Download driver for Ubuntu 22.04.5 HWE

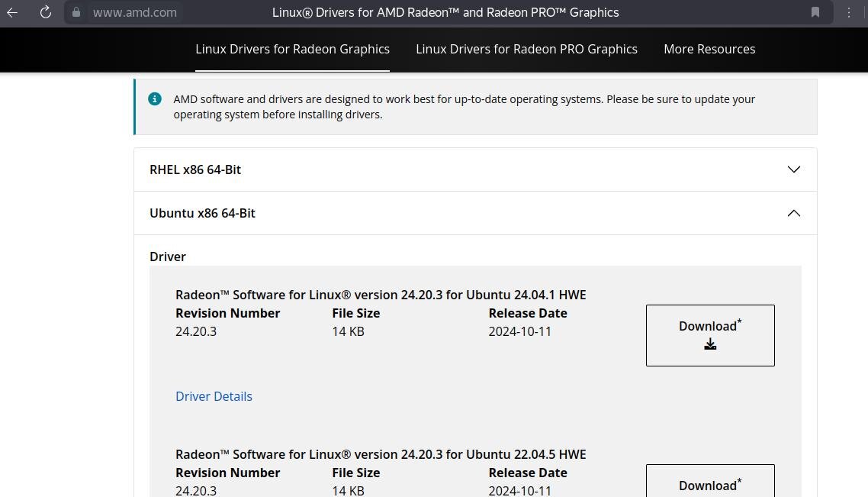click(710, 481)
